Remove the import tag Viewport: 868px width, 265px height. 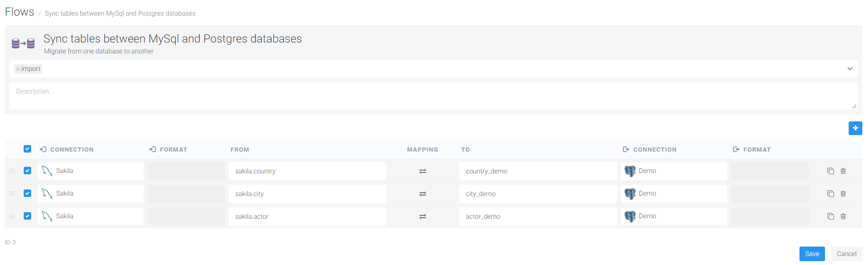click(x=17, y=69)
